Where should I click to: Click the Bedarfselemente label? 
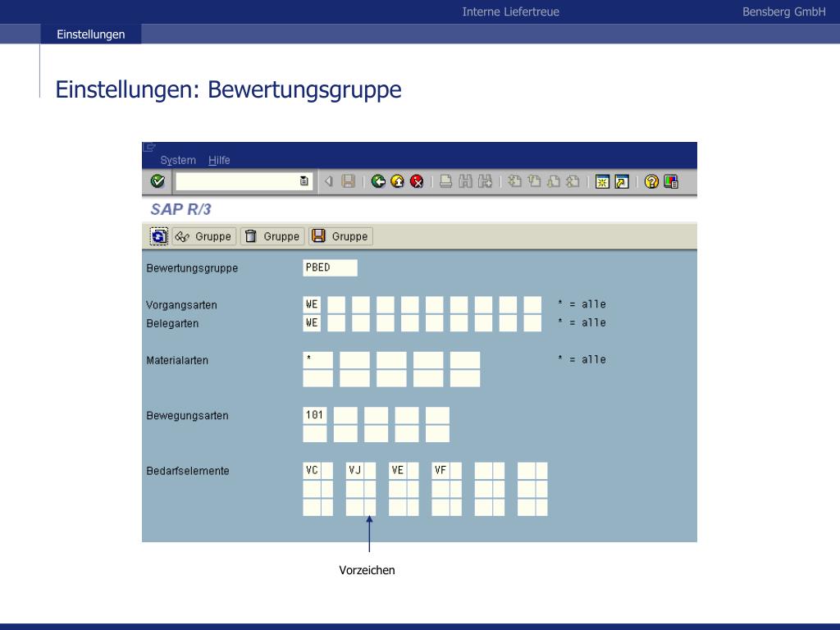point(188,471)
